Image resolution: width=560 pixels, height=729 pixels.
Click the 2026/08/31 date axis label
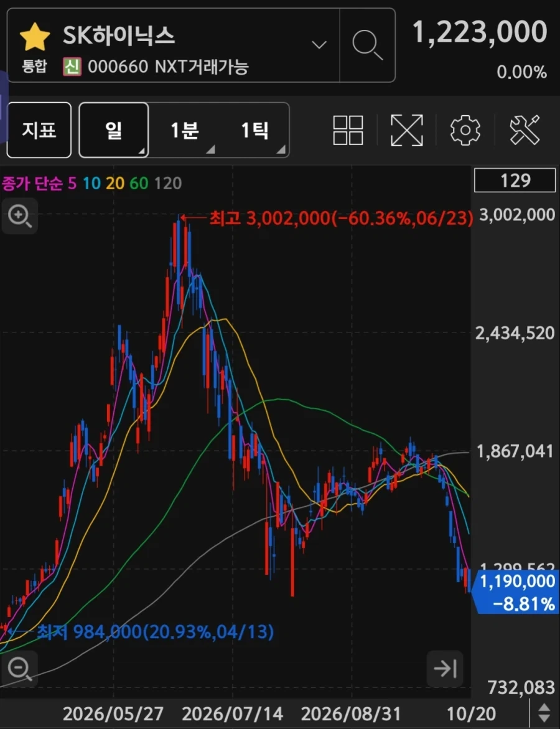(351, 713)
